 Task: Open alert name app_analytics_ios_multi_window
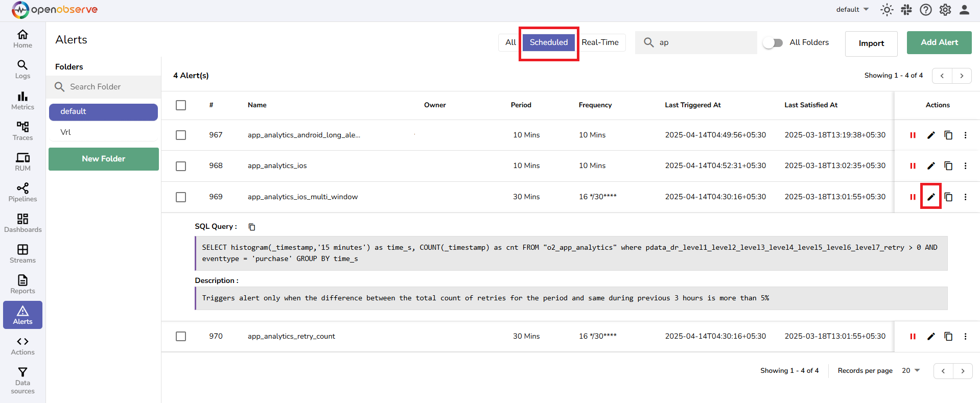[302, 197]
